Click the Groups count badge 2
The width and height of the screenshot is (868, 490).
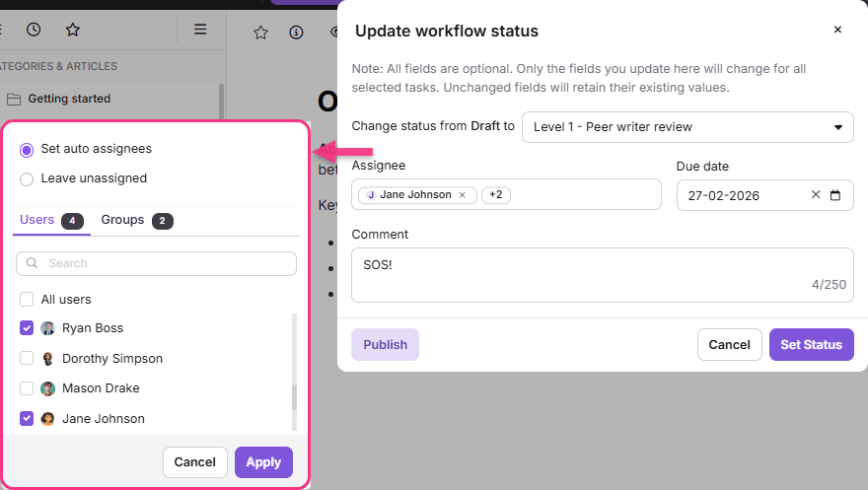coord(162,221)
